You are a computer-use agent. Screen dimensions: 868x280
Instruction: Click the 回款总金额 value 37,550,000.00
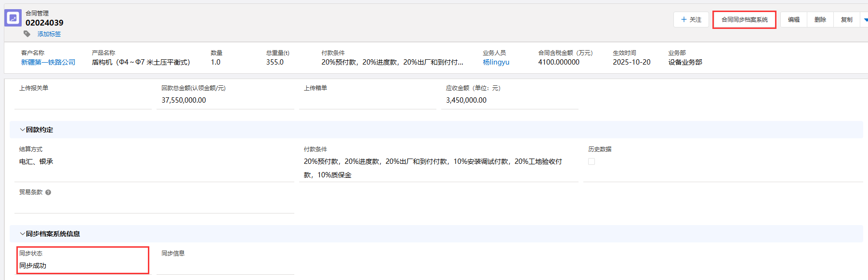[184, 100]
